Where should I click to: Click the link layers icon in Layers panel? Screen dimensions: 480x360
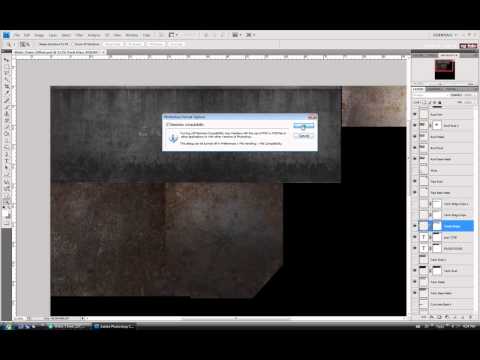coord(424,317)
